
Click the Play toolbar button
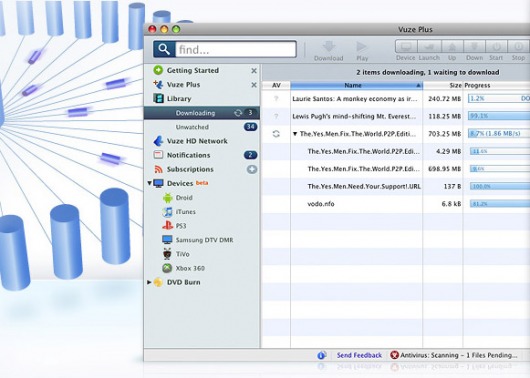[362, 51]
